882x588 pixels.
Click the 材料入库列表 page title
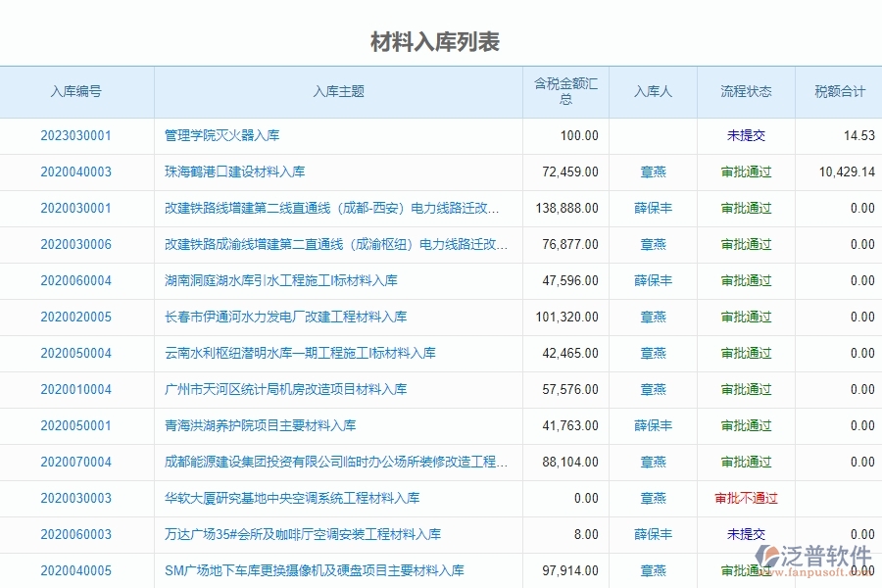tap(435, 42)
